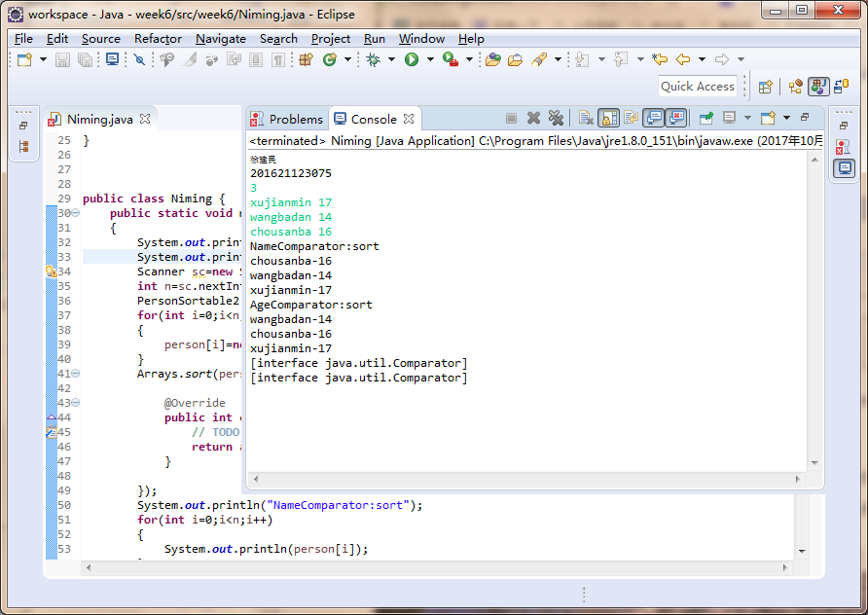Click the New Java Class icon
The width and height of the screenshot is (868, 615).
[x=330, y=59]
